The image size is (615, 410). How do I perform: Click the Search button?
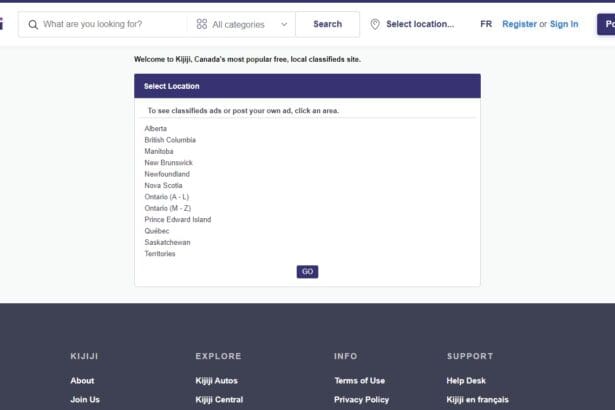coord(327,24)
